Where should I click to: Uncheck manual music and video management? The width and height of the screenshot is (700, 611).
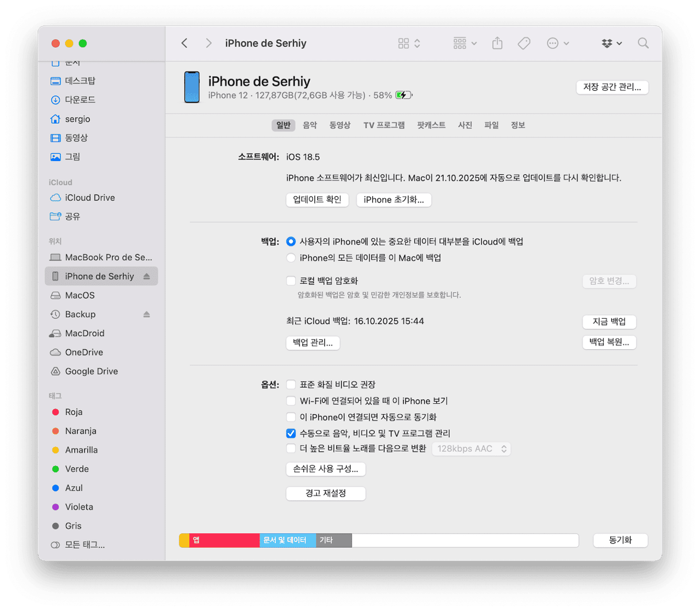click(291, 433)
